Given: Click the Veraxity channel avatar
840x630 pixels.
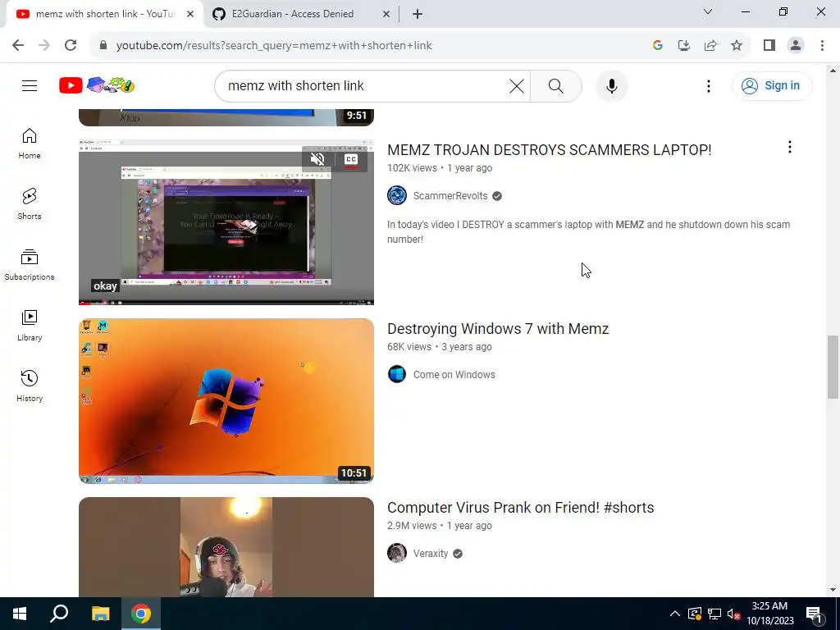Looking at the screenshot, I should (397, 553).
